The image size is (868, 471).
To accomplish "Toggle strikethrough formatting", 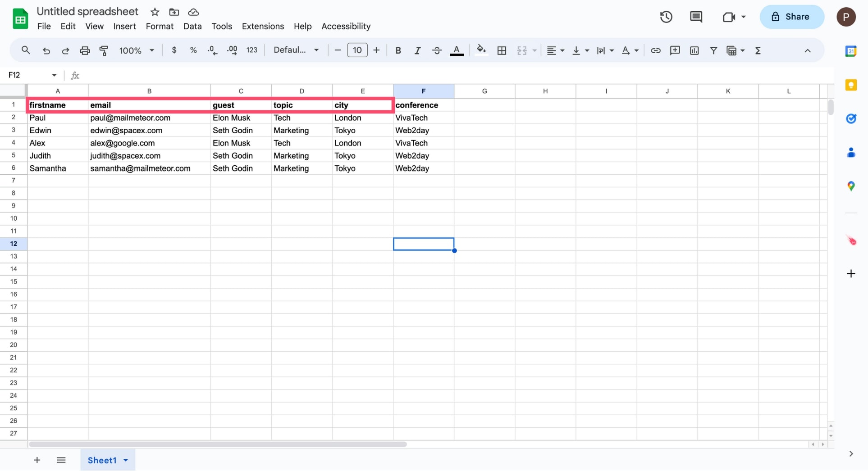I will [437, 50].
